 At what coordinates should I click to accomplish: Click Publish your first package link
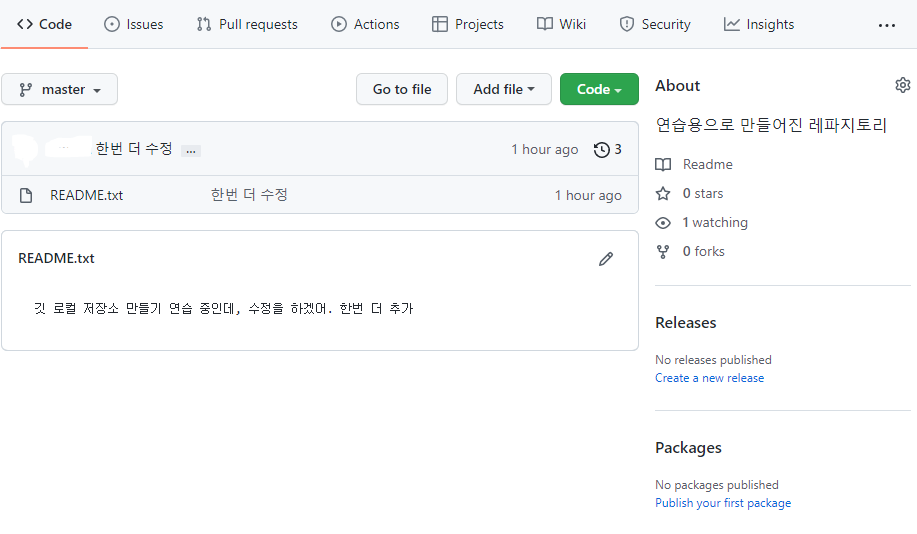(x=723, y=503)
